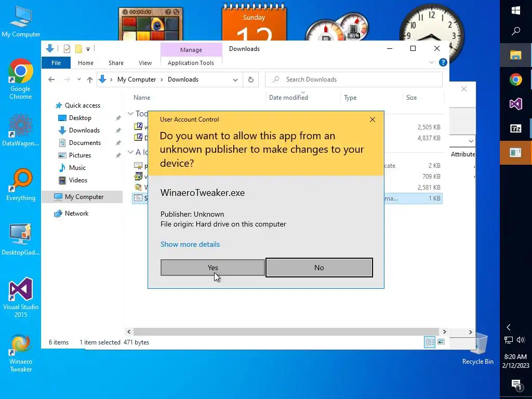Select My Computer in navigation pane
The width and height of the screenshot is (532, 399).
click(82, 197)
